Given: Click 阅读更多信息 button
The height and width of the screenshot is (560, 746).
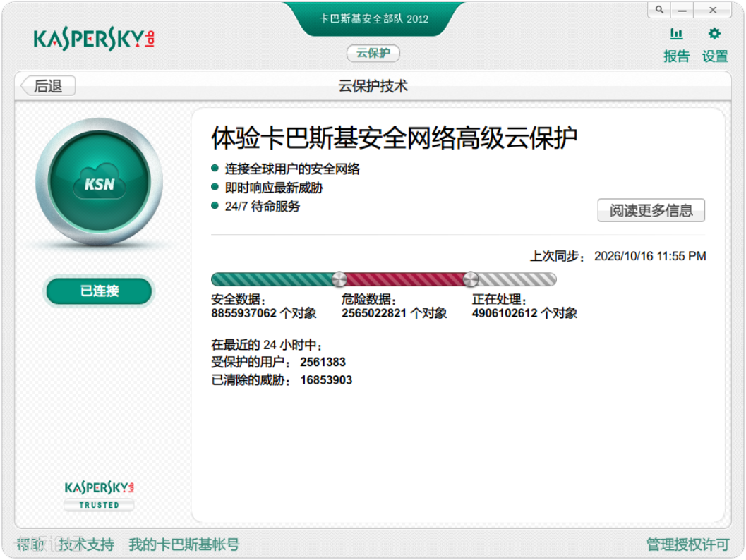Looking at the screenshot, I should point(651,210).
